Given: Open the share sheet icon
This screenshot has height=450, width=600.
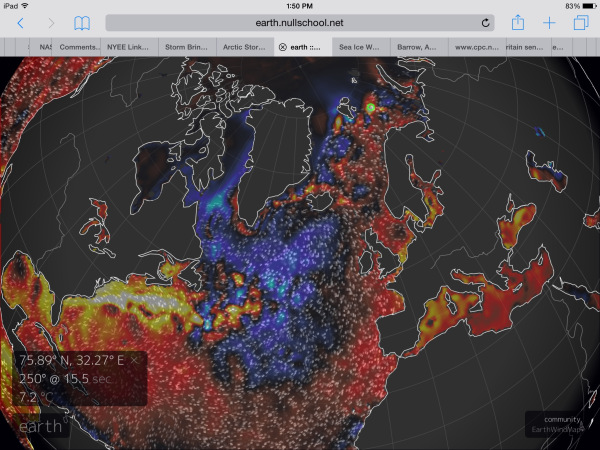Looking at the screenshot, I should [518, 22].
